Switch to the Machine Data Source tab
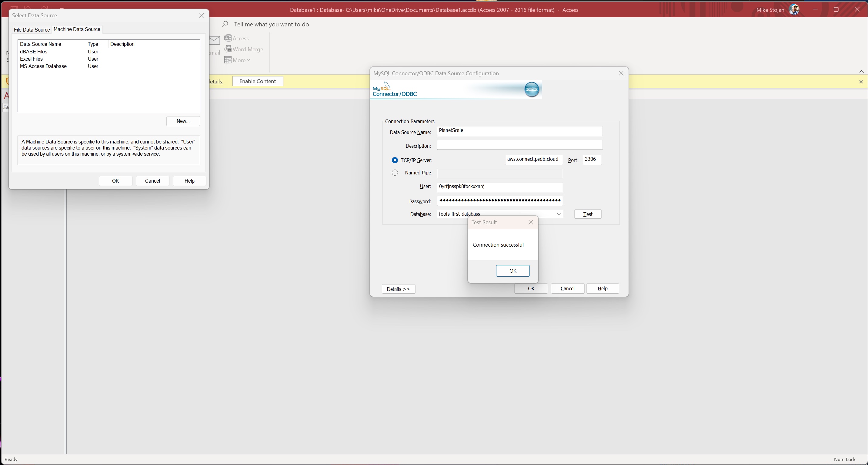Image resolution: width=868 pixels, height=465 pixels. point(76,29)
